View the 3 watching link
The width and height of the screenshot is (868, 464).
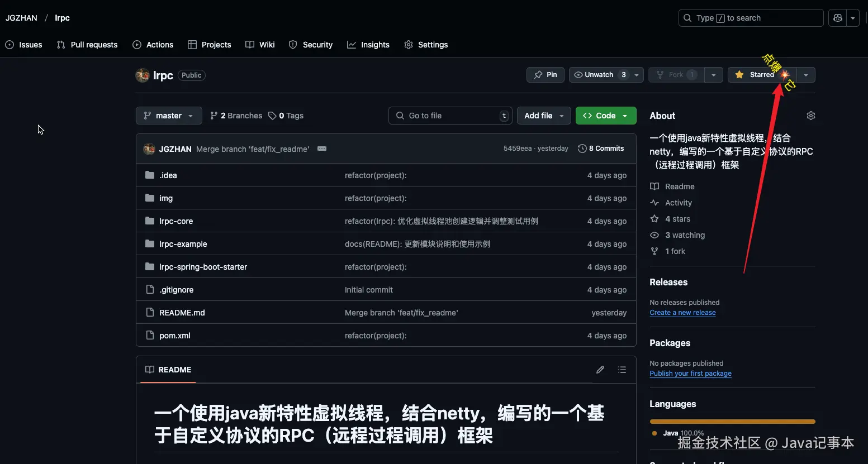click(677, 235)
